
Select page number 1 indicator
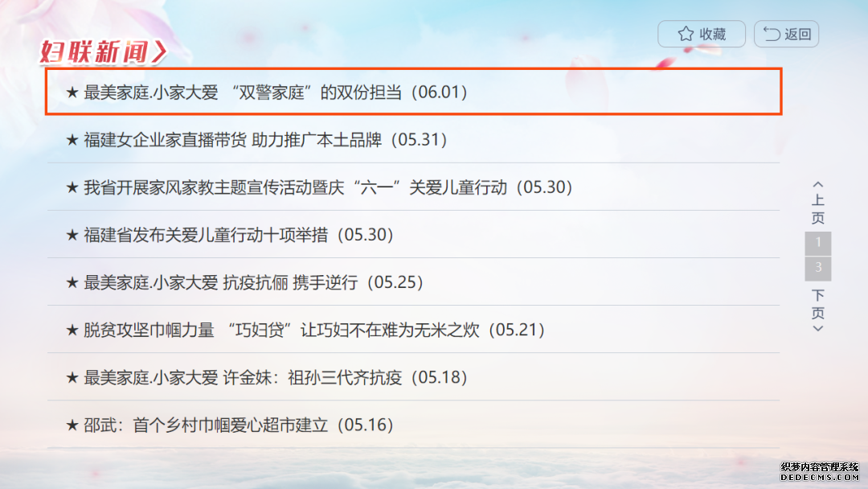[818, 243]
